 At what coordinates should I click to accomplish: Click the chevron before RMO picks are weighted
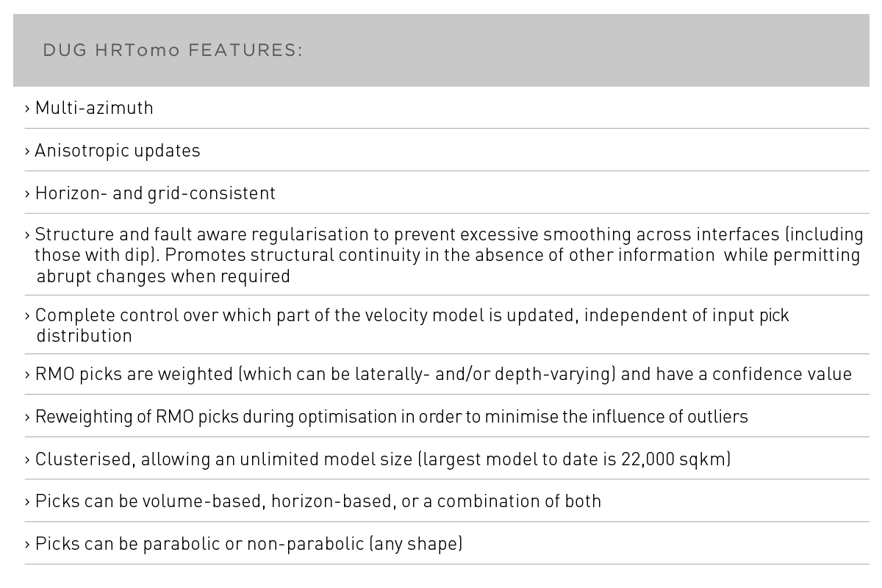pos(28,375)
